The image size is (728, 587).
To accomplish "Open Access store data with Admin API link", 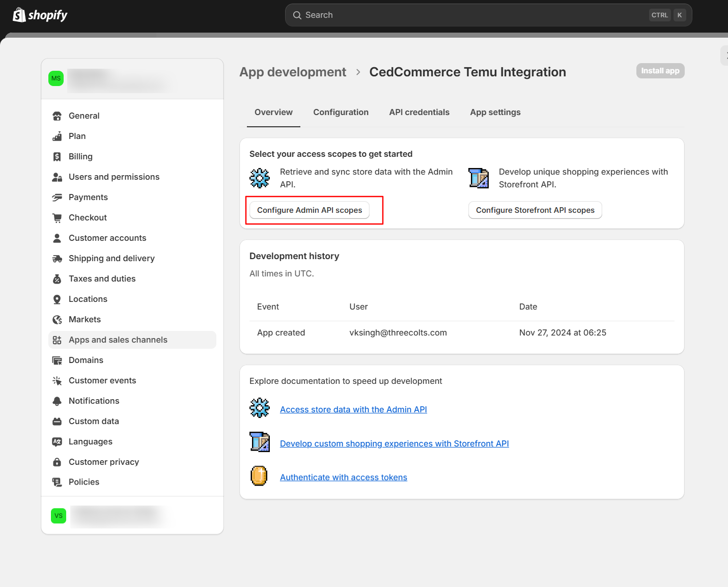I will coord(353,409).
